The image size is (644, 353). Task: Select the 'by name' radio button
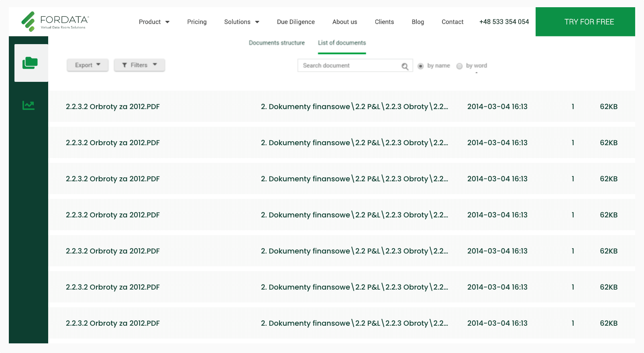tap(420, 66)
